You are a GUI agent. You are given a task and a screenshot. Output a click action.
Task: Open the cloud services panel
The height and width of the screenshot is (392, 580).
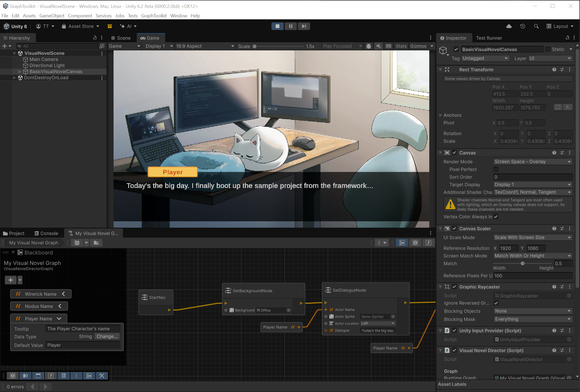click(x=509, y=26)
